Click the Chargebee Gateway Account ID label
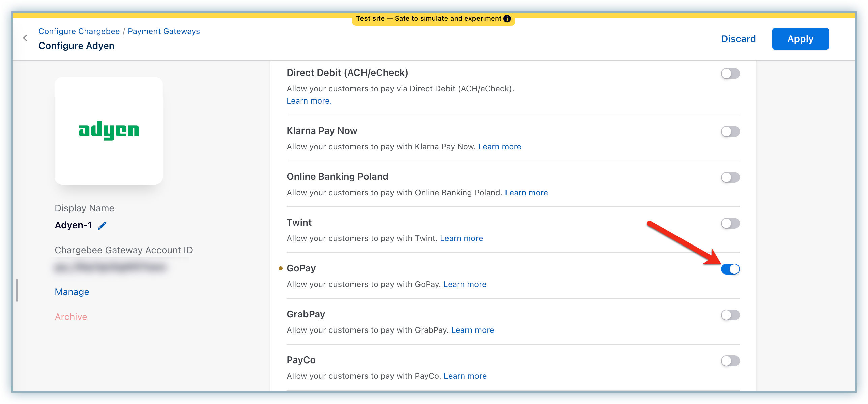Viewport: 868px width, 404px height. tap(124, 250)
